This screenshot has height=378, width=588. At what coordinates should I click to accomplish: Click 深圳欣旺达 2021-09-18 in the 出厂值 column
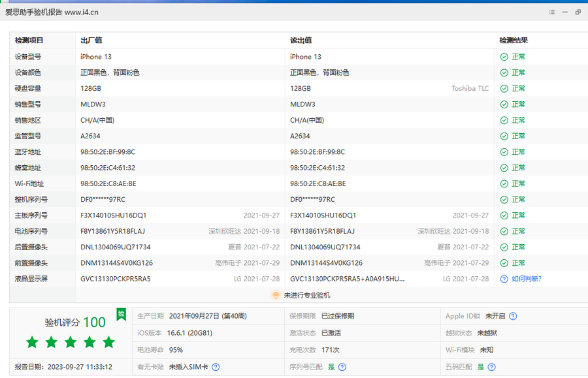(244, 231)
